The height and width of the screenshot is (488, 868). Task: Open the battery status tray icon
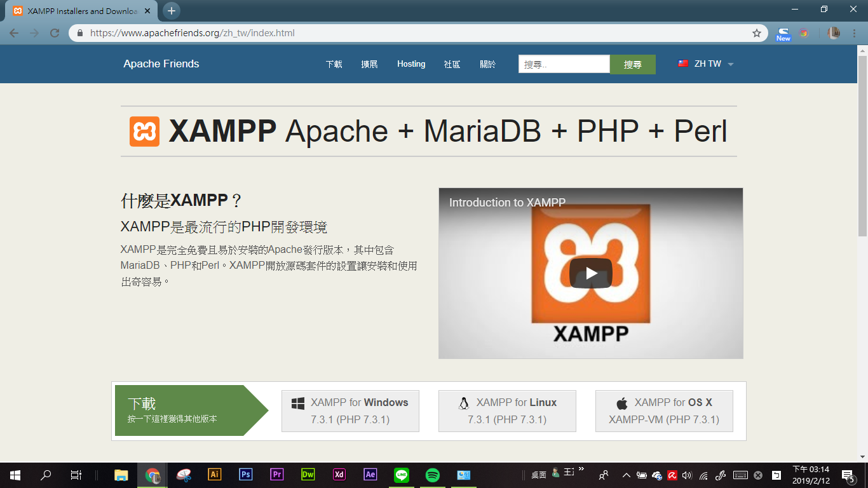coord(642,475)
